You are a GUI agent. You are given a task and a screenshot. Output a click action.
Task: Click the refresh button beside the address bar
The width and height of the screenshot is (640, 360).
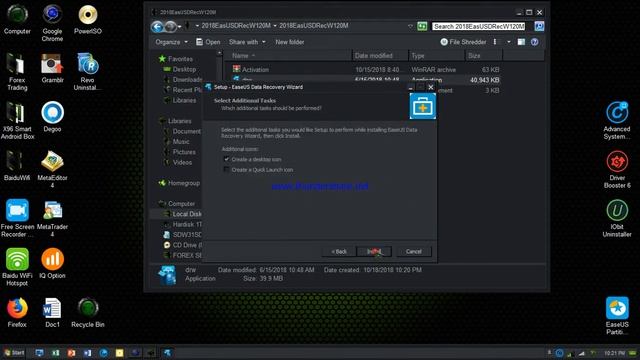422,26
